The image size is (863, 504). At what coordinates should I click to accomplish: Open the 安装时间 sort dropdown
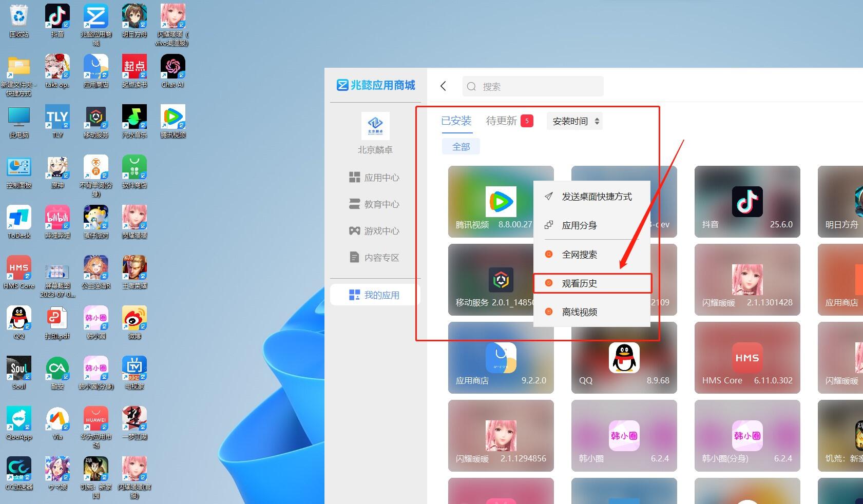574,121
